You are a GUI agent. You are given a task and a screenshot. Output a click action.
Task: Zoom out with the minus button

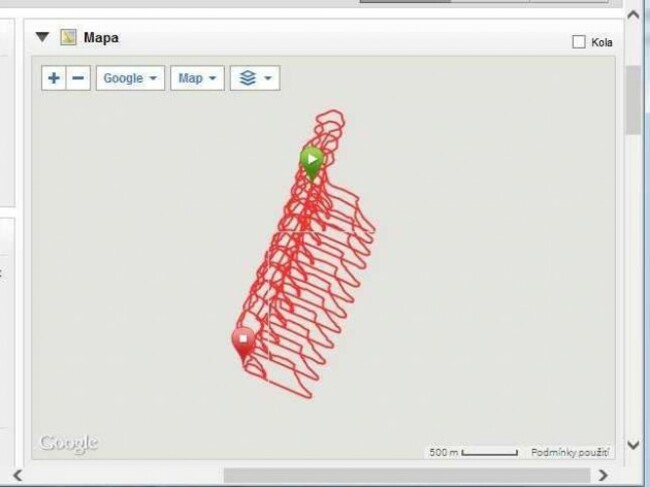pos(78,78)
